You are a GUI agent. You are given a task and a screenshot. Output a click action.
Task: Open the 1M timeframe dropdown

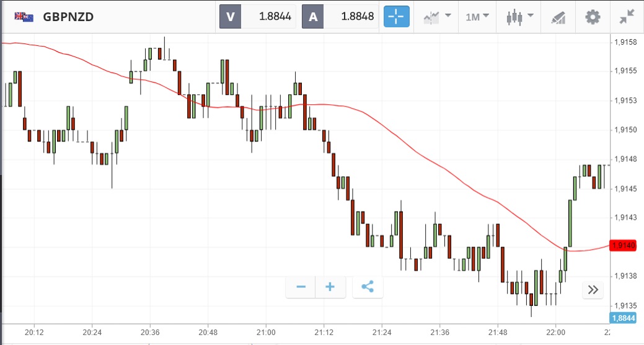pyautogui.click(x=477, y=17)
